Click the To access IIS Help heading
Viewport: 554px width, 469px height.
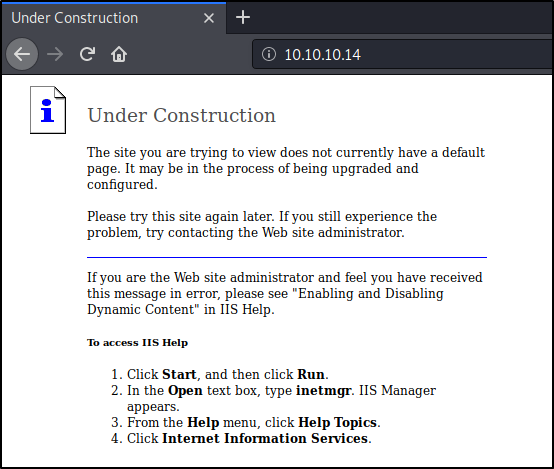(137, 342)
